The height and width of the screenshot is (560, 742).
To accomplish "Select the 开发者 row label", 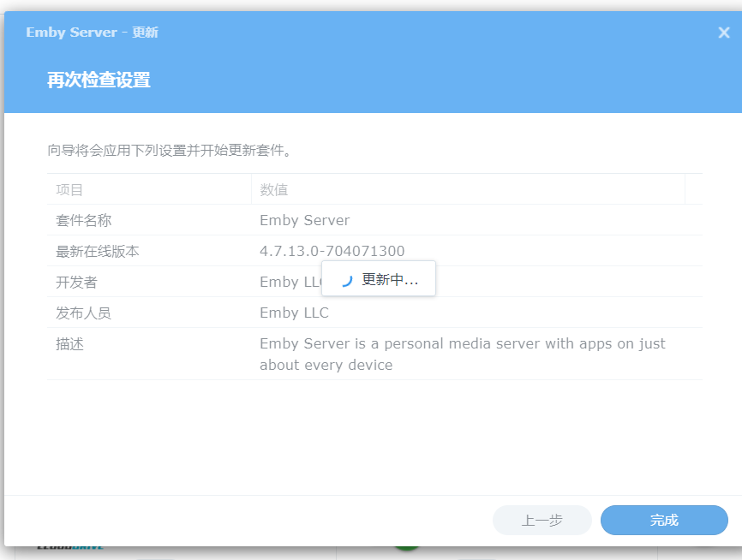I will pyautogui.click(x=76, y=282).
